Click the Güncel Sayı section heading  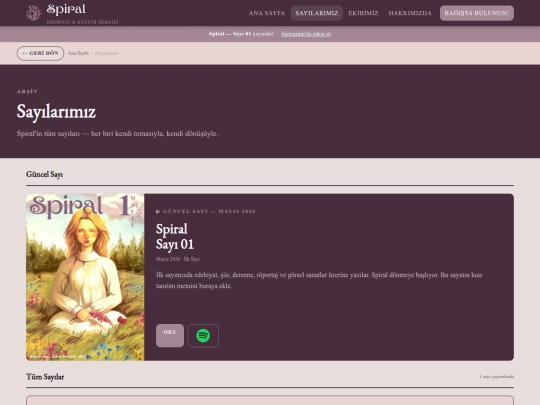coord(44,174)
